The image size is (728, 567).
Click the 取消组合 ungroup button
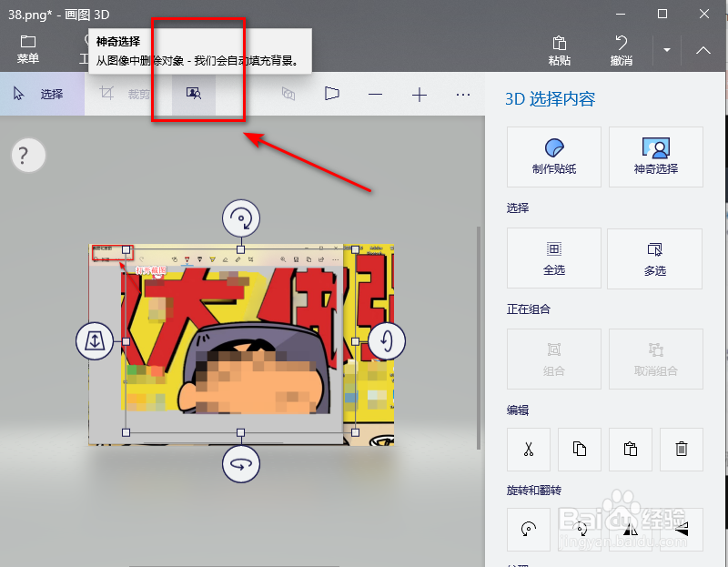pyautogui.click(x=655, y=359)
